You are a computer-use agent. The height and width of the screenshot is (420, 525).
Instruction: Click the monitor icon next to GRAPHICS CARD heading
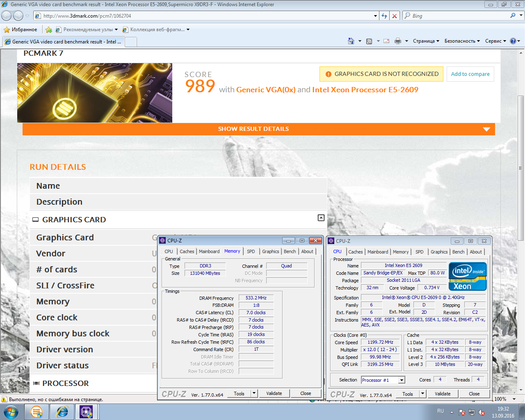[36, 220]
